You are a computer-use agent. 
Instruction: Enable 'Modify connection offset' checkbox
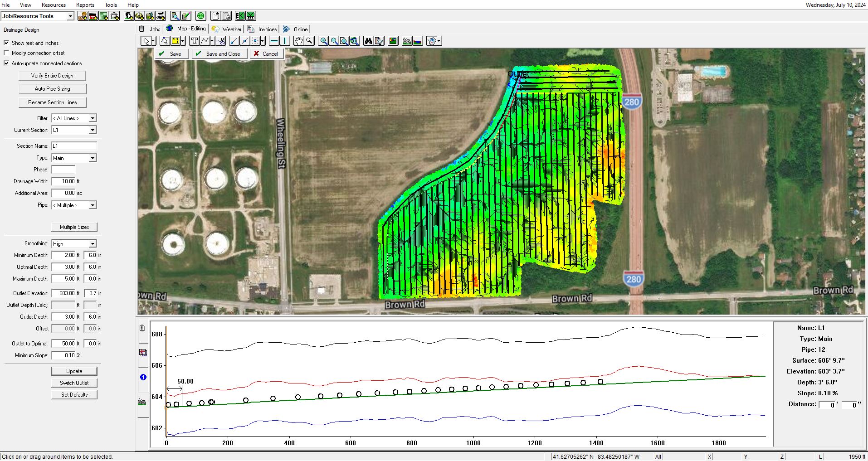pos(6,53)
